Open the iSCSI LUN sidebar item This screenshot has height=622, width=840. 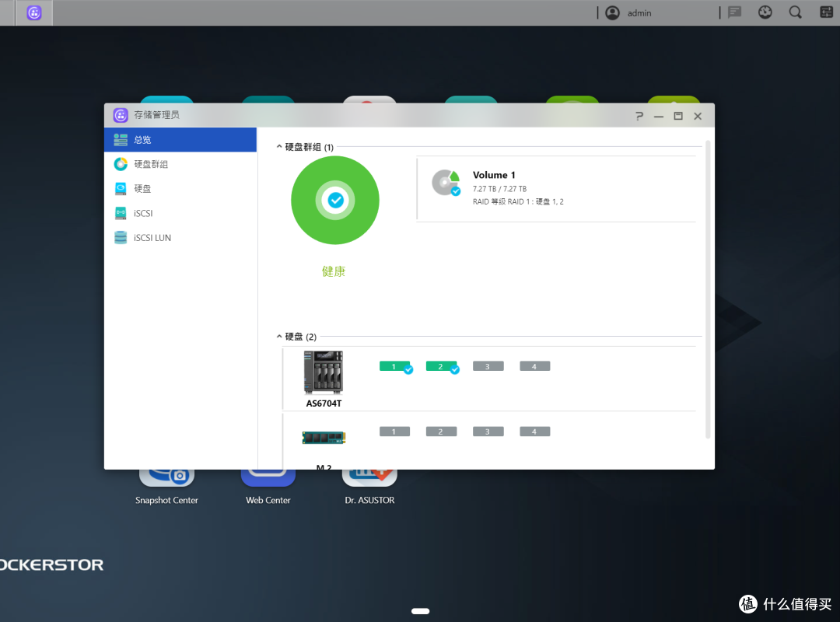(x=152, y=238)
